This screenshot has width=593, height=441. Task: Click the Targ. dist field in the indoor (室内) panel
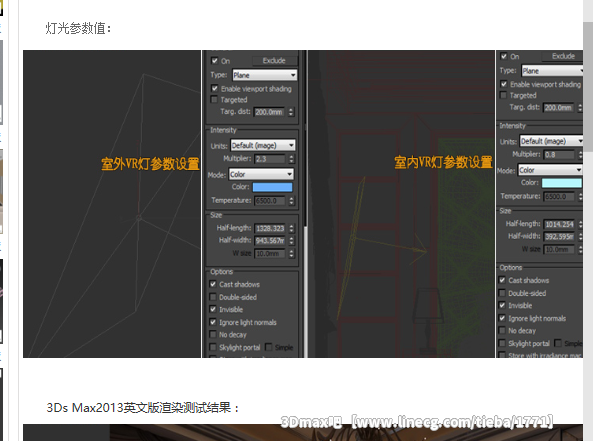point(559,108)
